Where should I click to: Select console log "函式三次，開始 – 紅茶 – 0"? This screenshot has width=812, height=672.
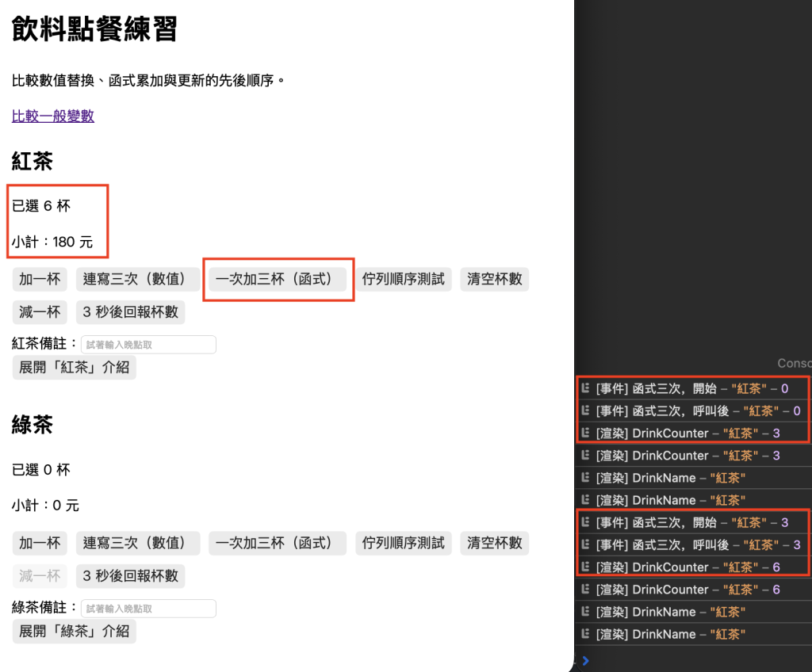(694, 389)
